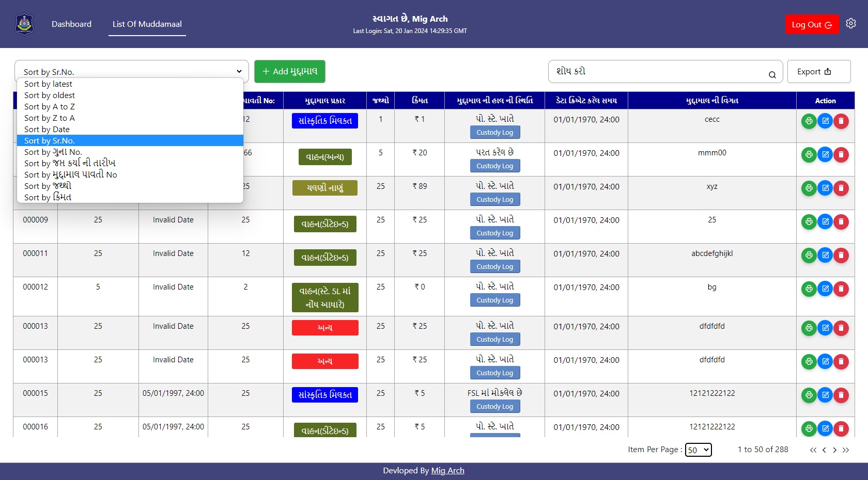Focus the શોધ કરો search field
This screenshot has width=868, height=480.
click(656, 72)
